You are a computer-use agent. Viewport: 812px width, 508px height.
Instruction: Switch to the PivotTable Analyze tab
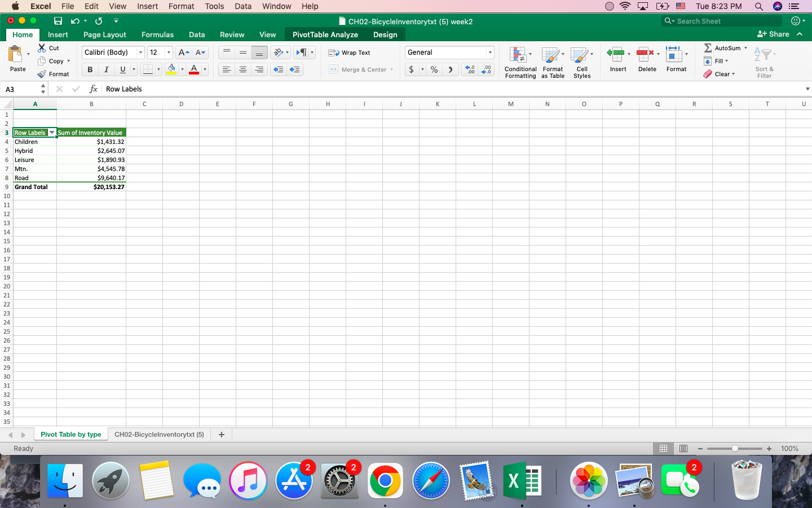[x=325, y=34]
